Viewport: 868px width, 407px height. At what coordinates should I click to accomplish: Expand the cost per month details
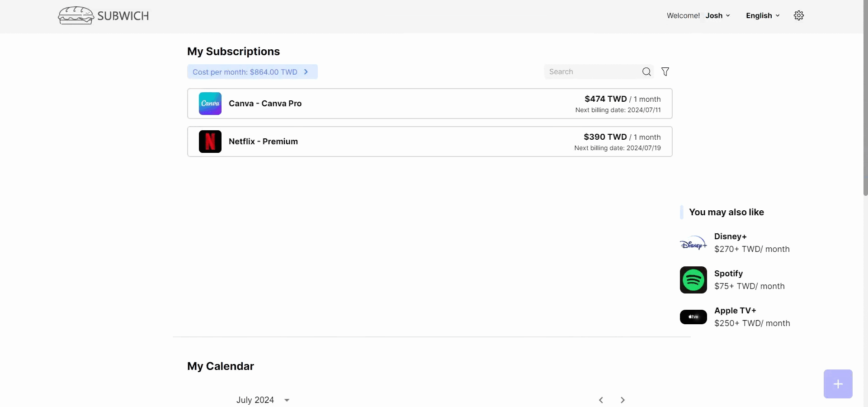coord(252,72)
